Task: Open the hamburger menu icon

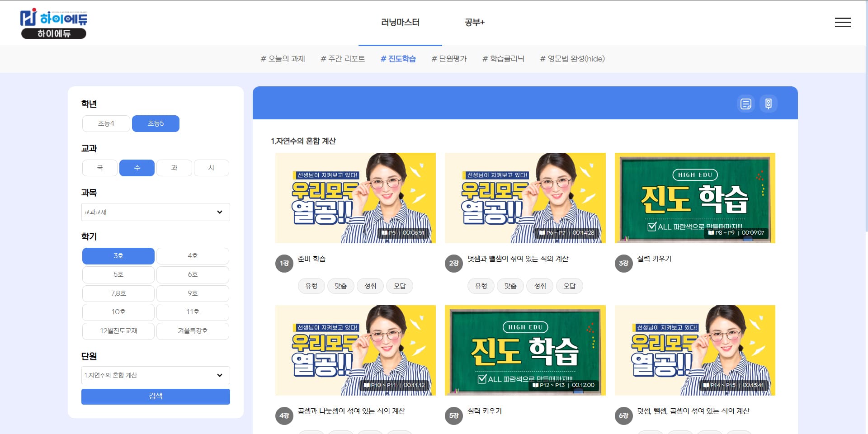Action: [842, 23]
